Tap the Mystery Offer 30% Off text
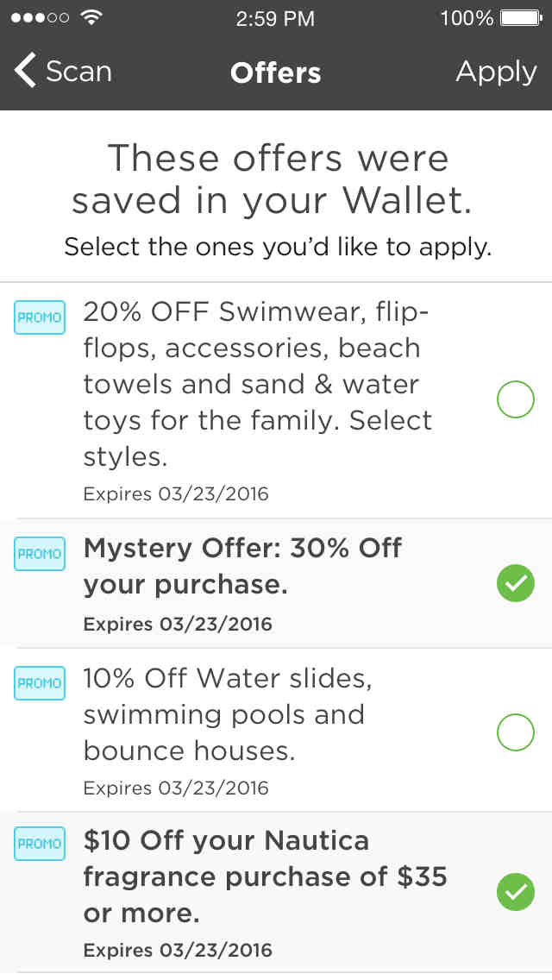This screenshot has height=980, width=552. click(242, 566)
